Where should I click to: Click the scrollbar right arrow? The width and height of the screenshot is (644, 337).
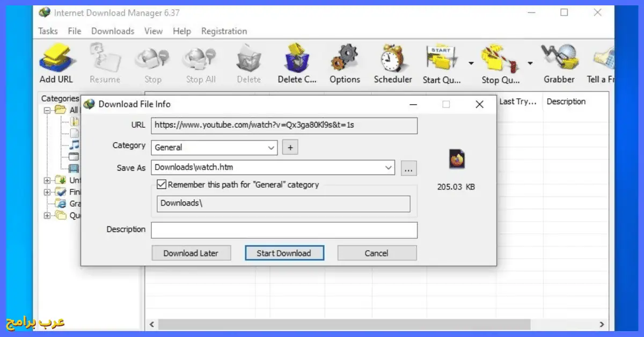[602, 325]
